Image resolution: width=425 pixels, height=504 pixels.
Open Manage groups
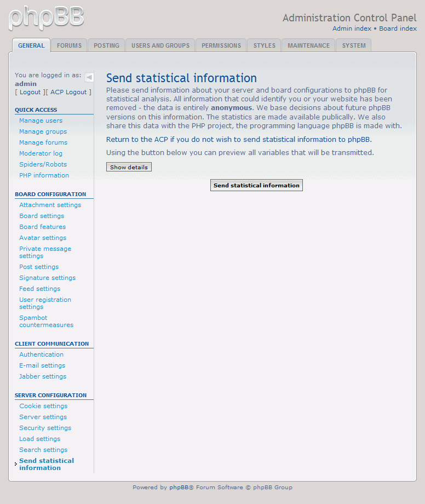[x=43, y=131]
